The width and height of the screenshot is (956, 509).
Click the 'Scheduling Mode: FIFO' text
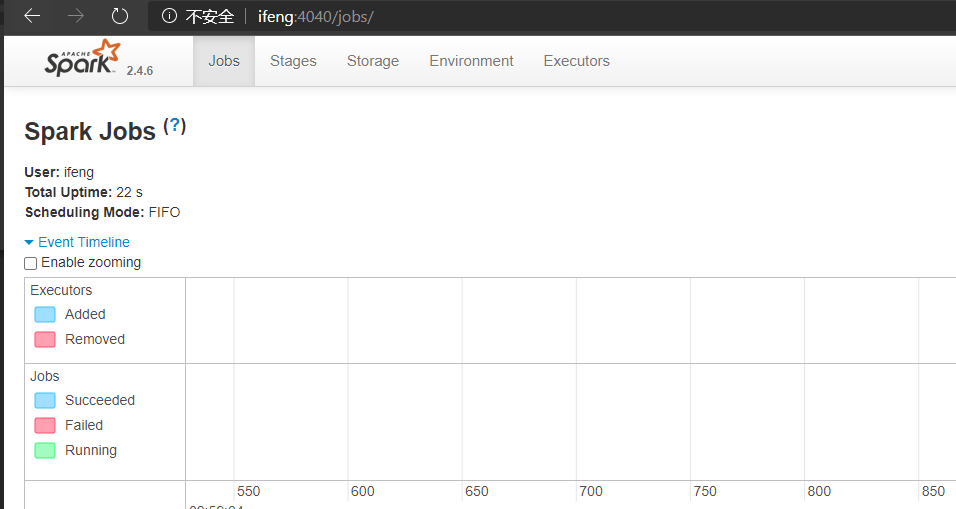102,212
